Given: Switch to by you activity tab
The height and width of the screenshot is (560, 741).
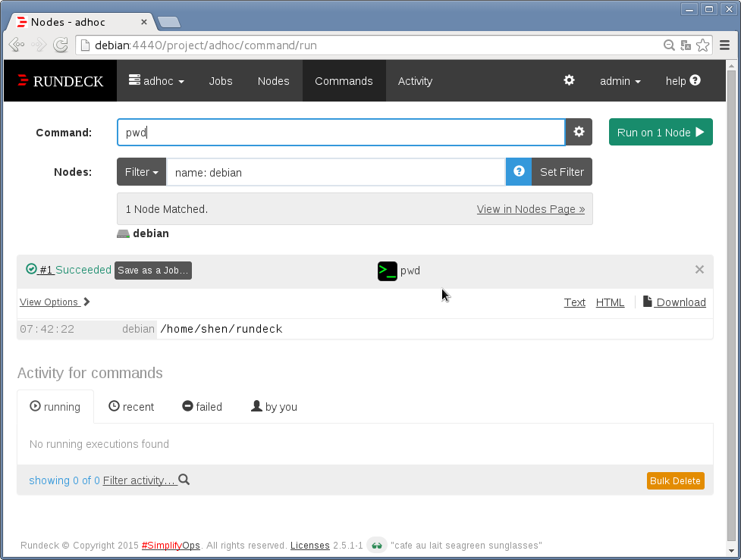Looking at the screenshot, I should tap(274, 406).
